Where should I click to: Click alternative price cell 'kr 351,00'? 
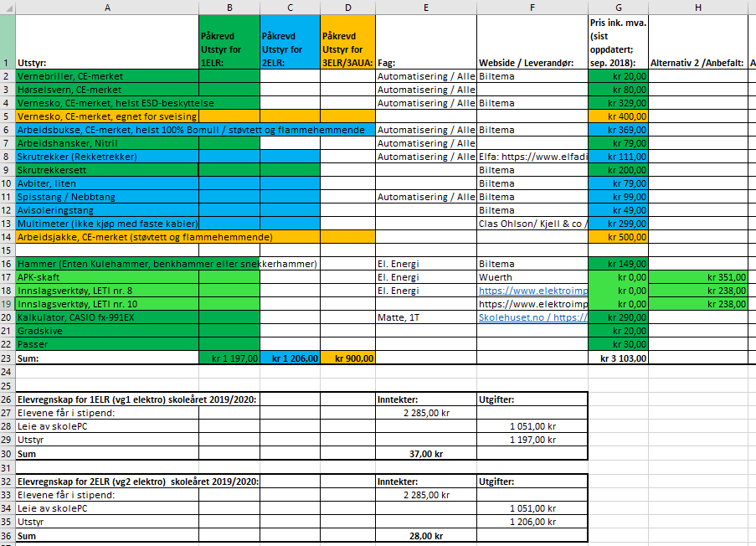(698, 277)
